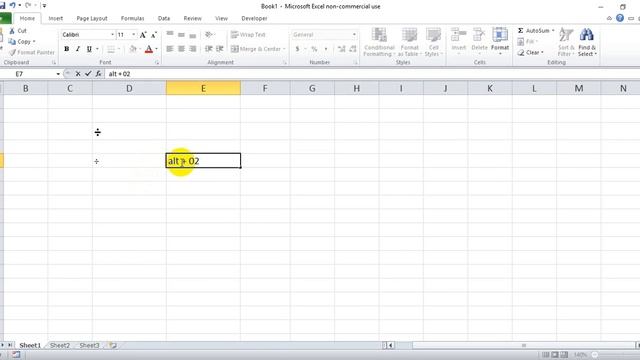
Task: Open Find & Select menu
Action: click(587, 42)
